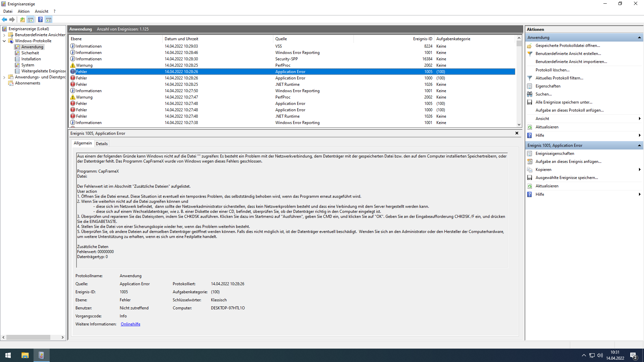Click Alle Ereignisse speichern unter icon
This screenshot has height=362, width=644.
coord(530,102)
